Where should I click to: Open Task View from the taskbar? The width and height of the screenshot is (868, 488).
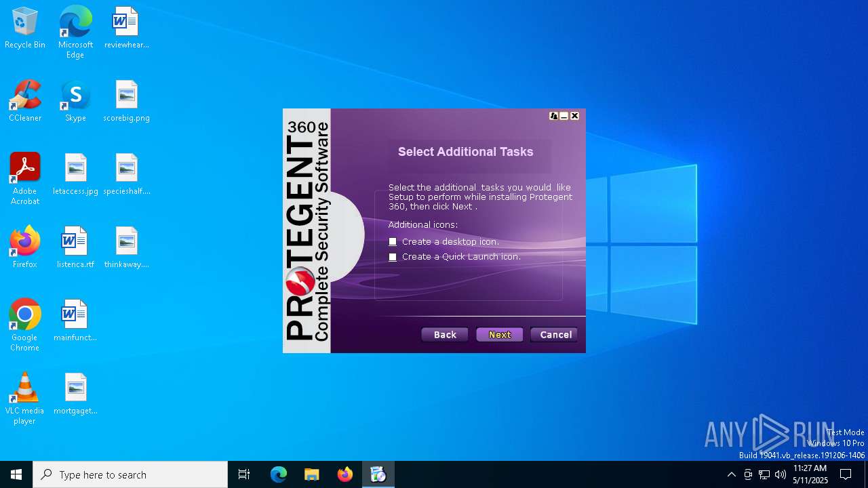coord(244,474)
